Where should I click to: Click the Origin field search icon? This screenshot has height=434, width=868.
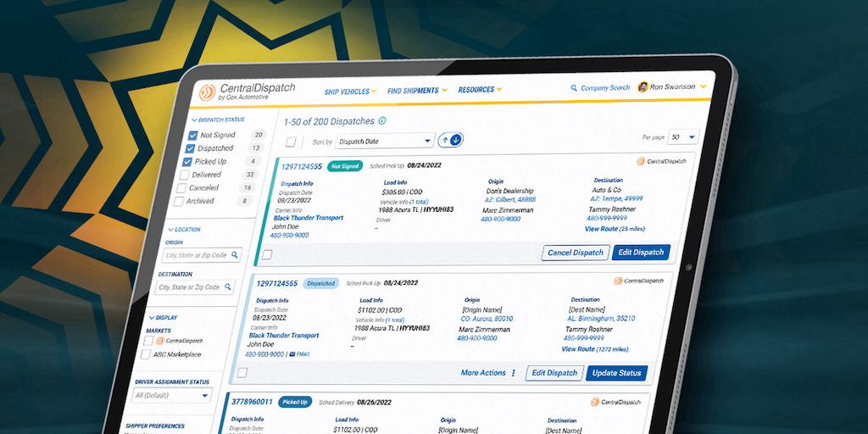(235, 255)
